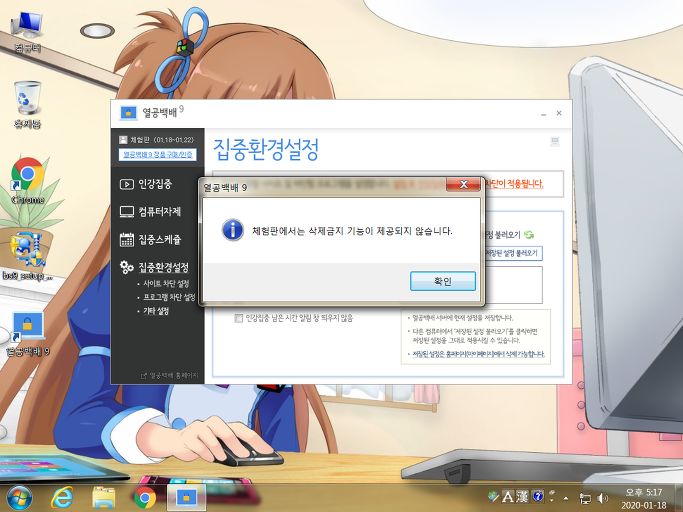683x512 pixels.
Task: Click the blue help icon in language bar
Action: point(538,496)
